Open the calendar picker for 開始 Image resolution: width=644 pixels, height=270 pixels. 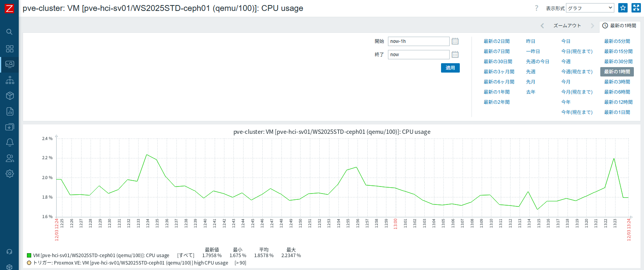click(x=455, y=41)
